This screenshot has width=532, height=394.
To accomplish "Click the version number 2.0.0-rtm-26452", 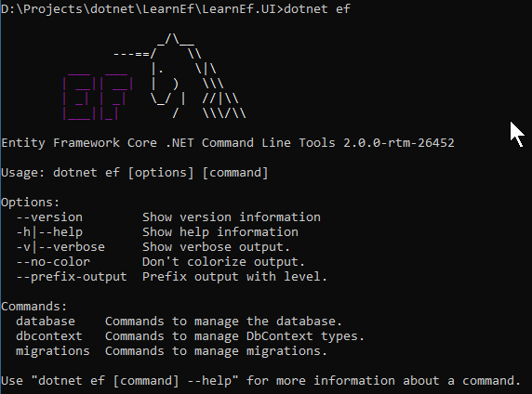I will pos(399,143).
